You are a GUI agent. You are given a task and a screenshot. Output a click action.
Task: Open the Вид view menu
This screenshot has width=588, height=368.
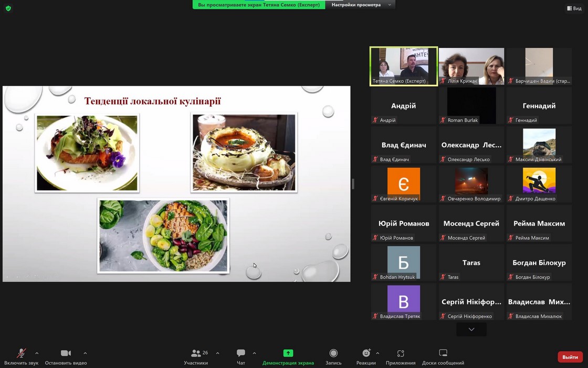point(574,8)
